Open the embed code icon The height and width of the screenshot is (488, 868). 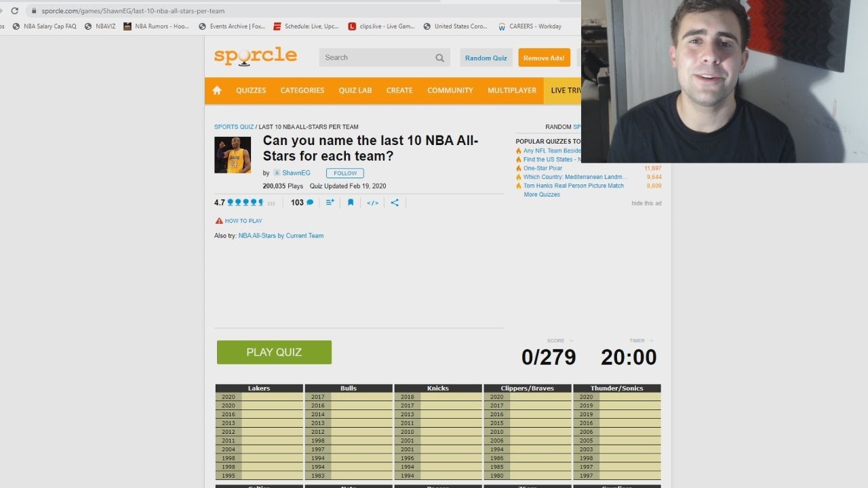pyautogui.click(x=372, y=203)
